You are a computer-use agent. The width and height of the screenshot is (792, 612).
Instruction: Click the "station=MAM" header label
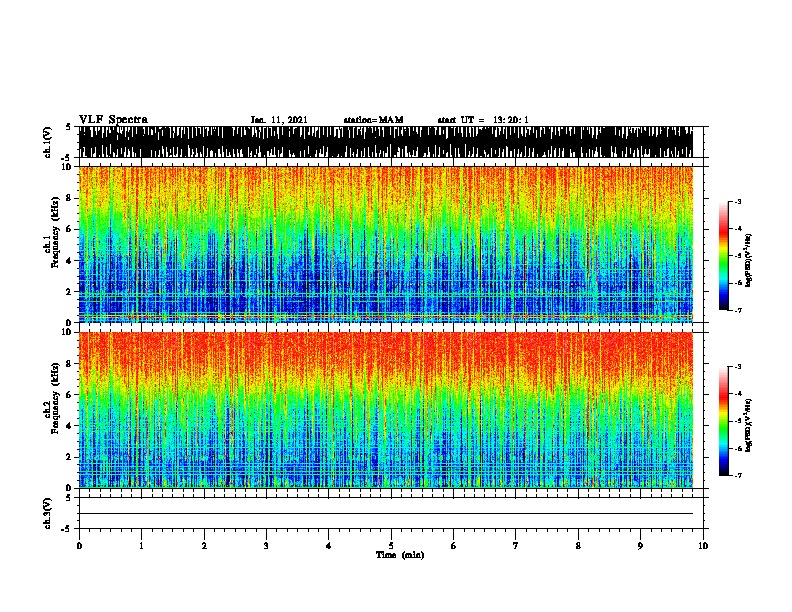(373, 120)
